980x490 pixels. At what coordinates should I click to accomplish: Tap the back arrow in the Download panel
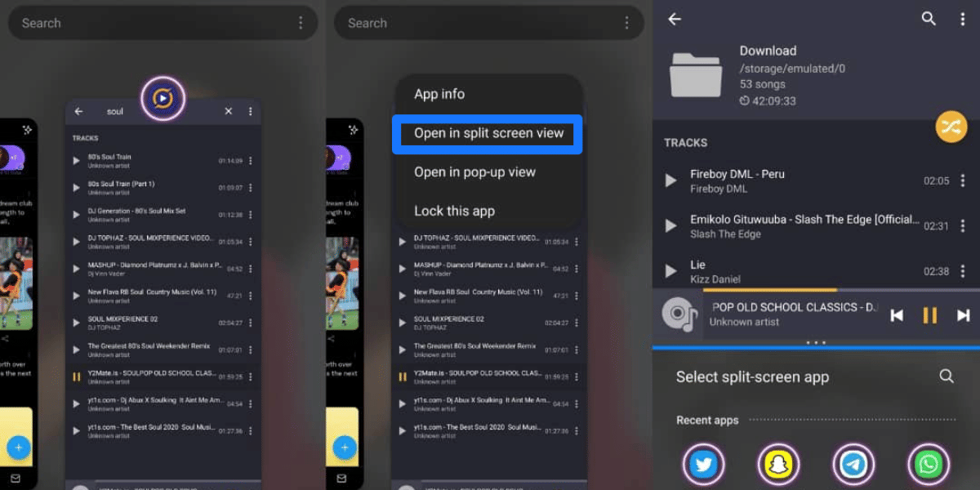[x=675, y=18]
